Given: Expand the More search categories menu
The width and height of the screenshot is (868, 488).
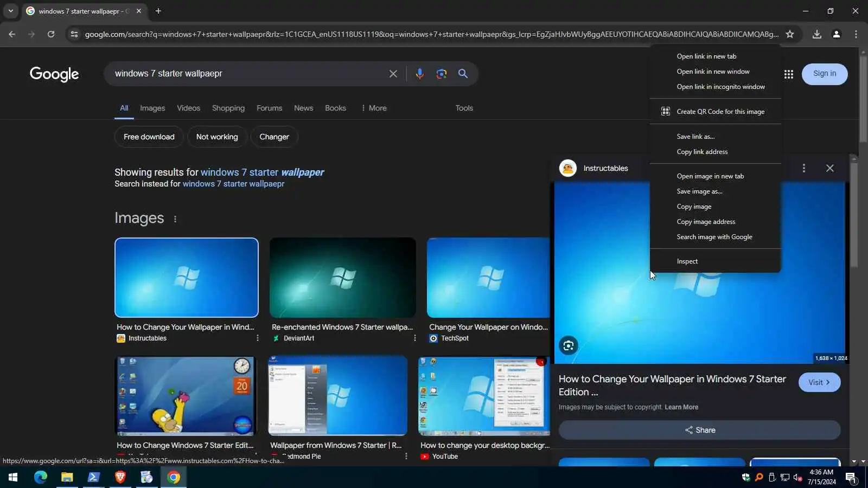Looking at the screenshot, I should [x=374, y=108].
